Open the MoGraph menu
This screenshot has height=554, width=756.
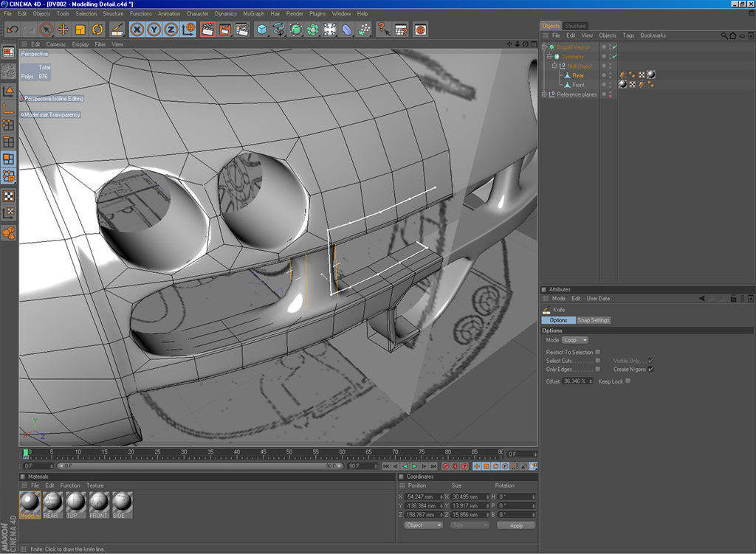[x=253, y=13]
